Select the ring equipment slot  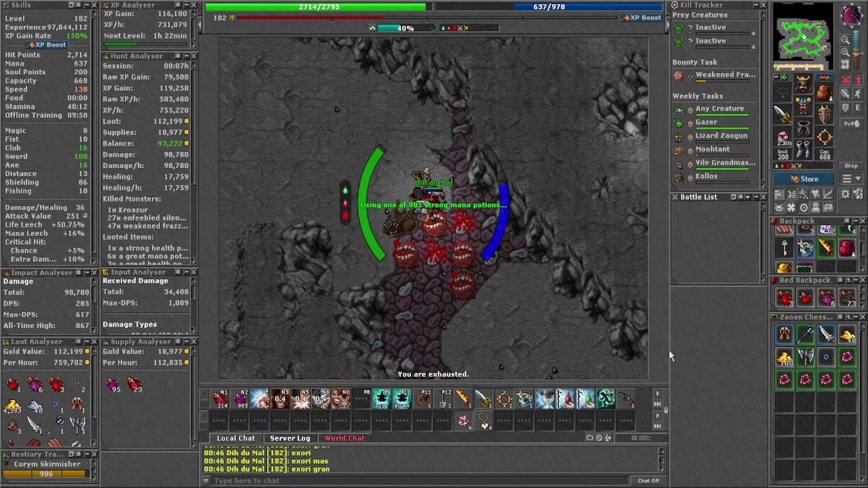pos(825,136)
